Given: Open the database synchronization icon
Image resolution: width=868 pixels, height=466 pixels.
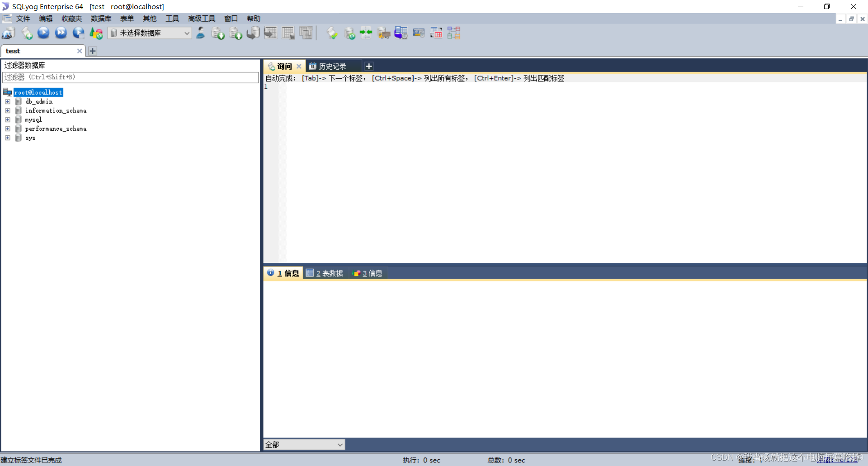Looking at the screenshot, I should click(350, 33).
